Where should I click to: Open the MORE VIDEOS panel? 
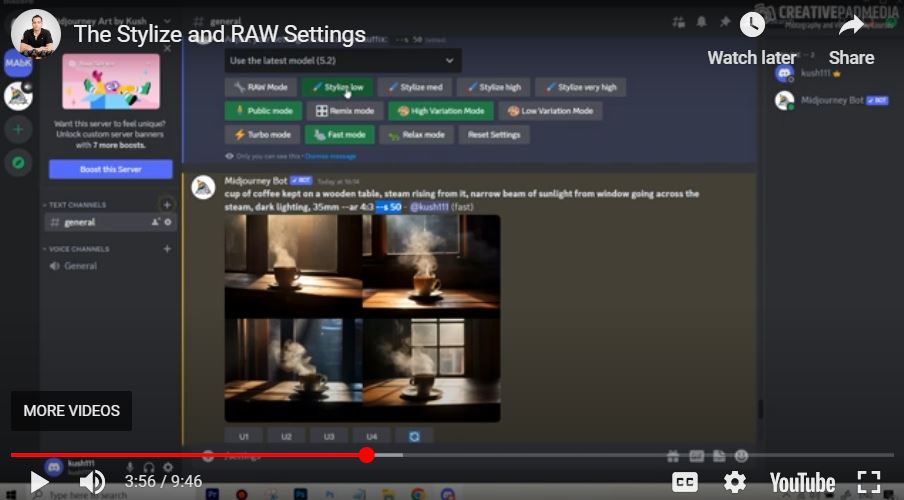click(71, 411)
